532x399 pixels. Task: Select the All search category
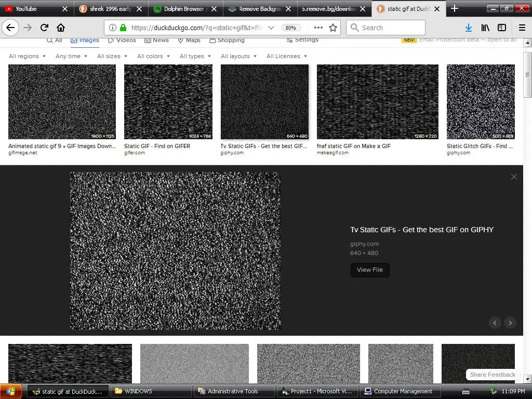point(55,40)
